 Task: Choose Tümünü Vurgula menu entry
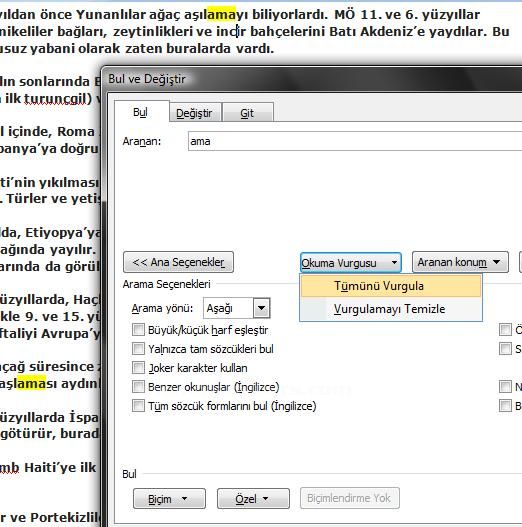click(391, 286)
